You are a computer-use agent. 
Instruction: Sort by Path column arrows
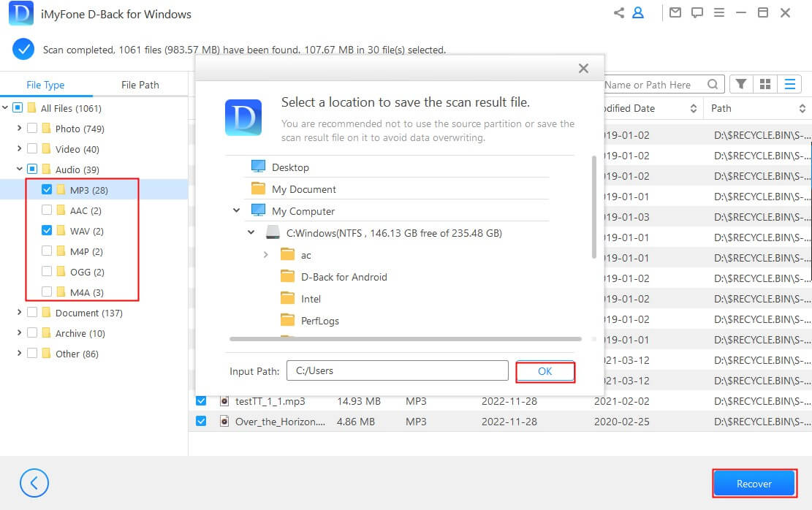point(802,108)
